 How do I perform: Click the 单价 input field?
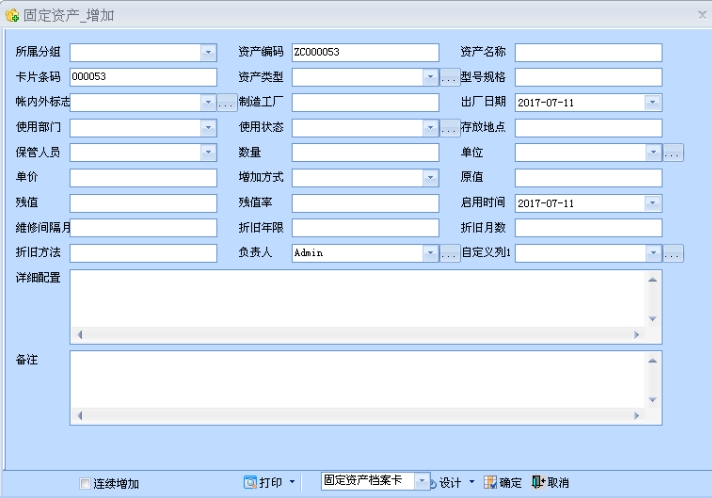click(143, 178)
